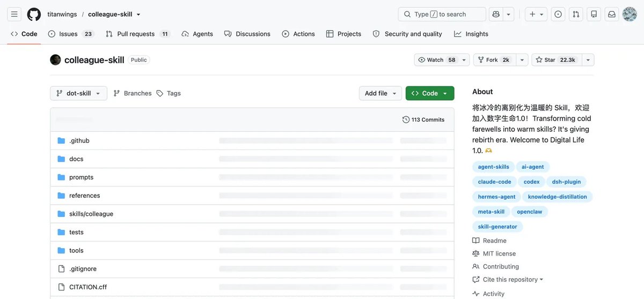Expand the Add file dropdown
Image resolution: width=644 pixels, height=299 pixels.
[380, 93]
